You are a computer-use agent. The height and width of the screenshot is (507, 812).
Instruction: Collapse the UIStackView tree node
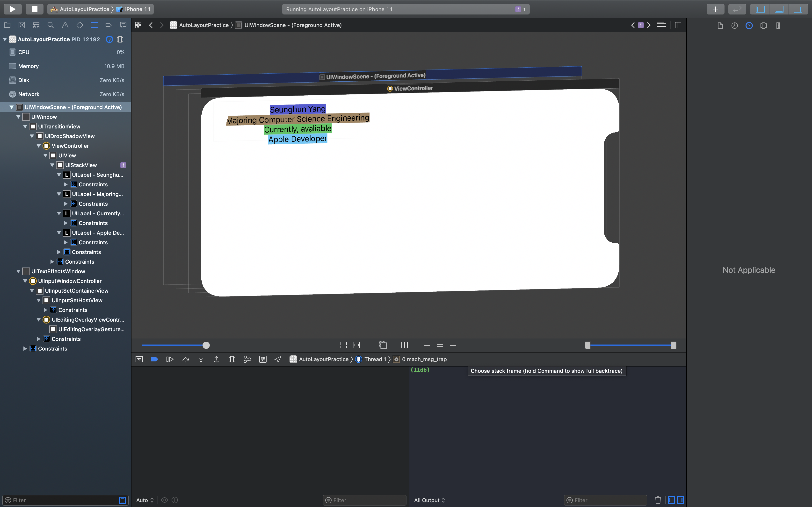[x=52, y=165]
